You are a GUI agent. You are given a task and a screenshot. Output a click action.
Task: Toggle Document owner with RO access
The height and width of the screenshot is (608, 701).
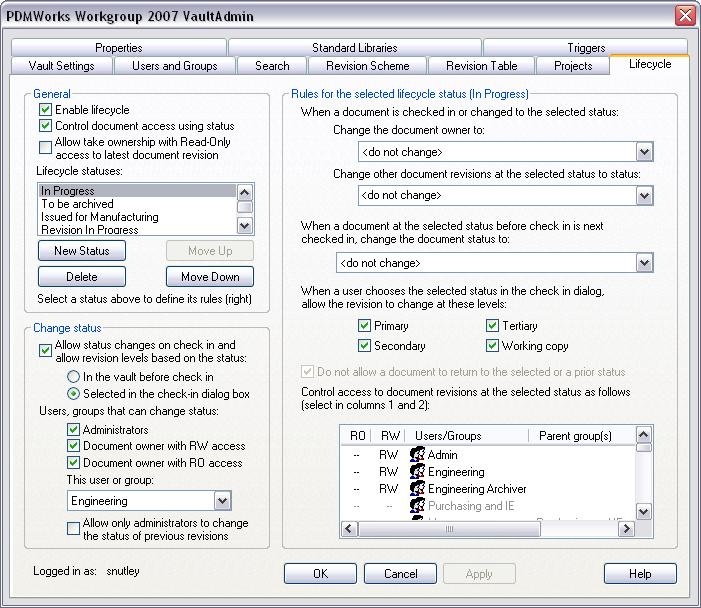click(x=73, y=463)
